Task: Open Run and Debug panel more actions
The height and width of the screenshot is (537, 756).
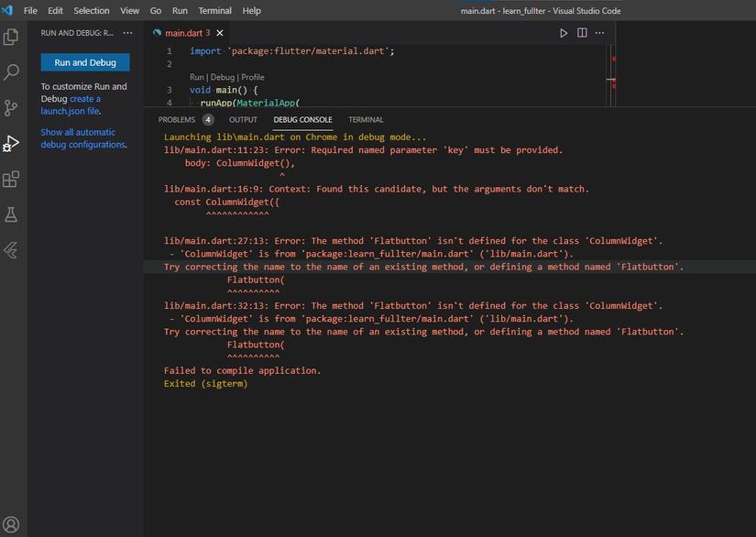Action: coord(127,33)
